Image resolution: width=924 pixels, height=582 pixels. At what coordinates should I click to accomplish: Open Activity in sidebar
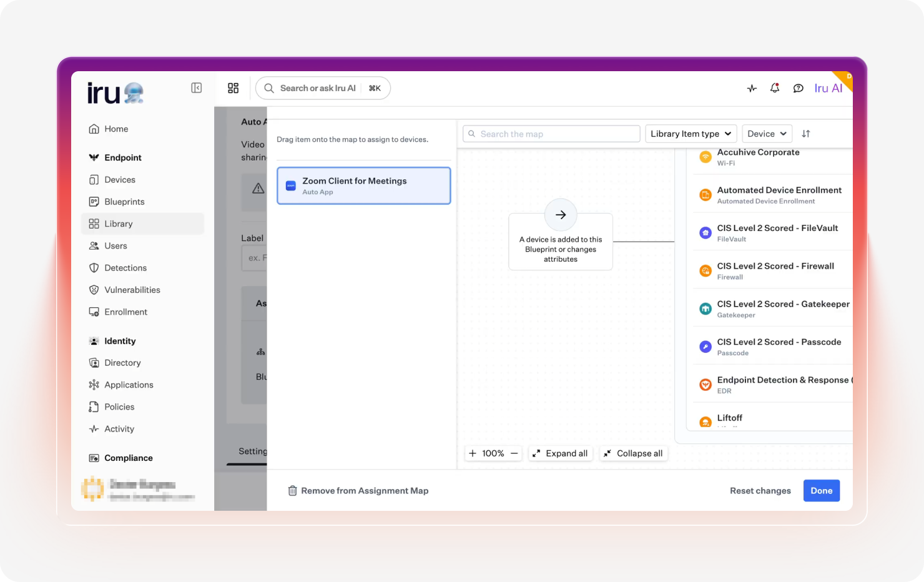pos(142,429)
